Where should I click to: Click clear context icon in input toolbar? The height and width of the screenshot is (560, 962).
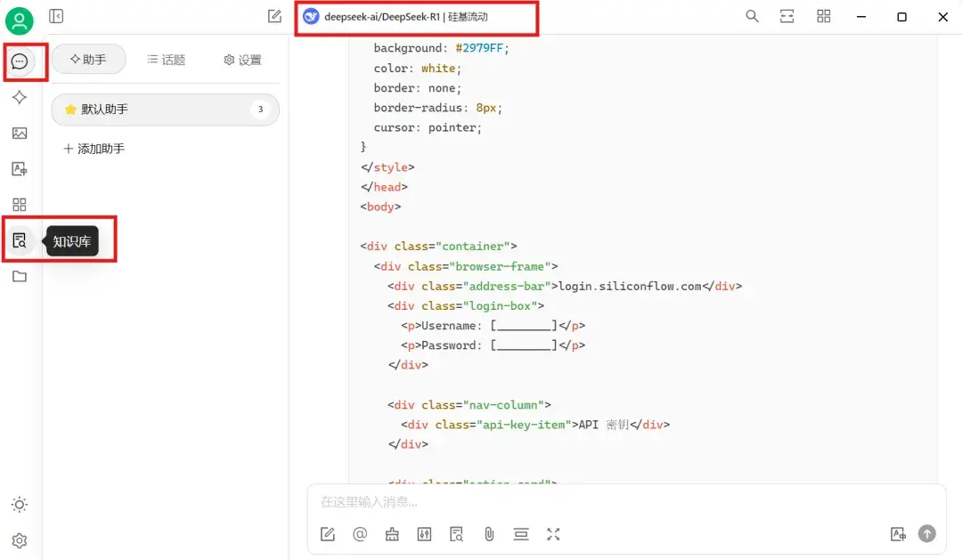tap(521, 534)
